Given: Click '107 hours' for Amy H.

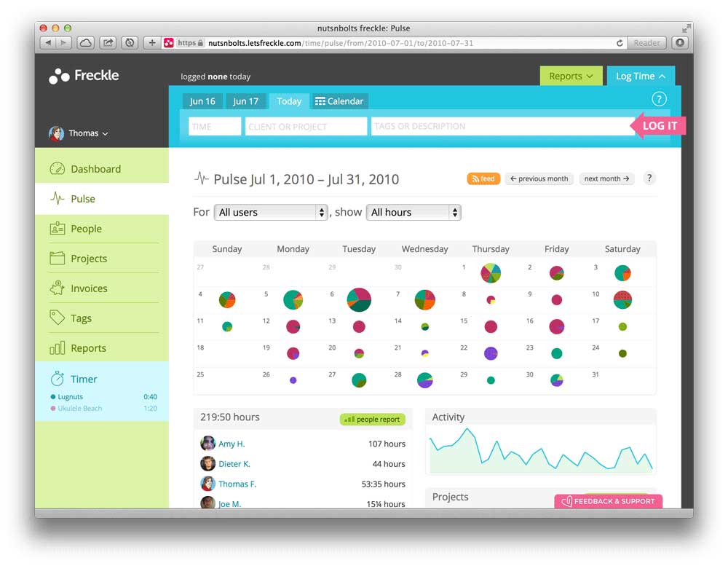Looking at the screenshot, I should tap(387, 444).
